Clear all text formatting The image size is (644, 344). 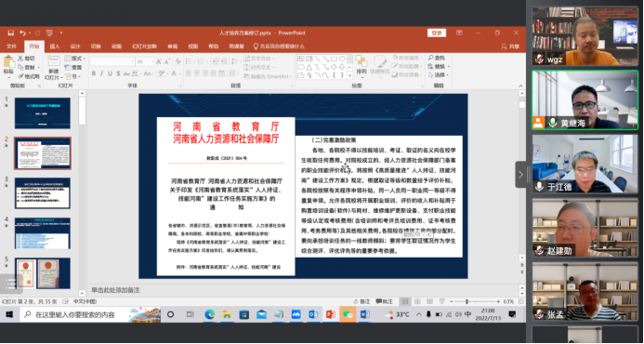pos(177,61)
